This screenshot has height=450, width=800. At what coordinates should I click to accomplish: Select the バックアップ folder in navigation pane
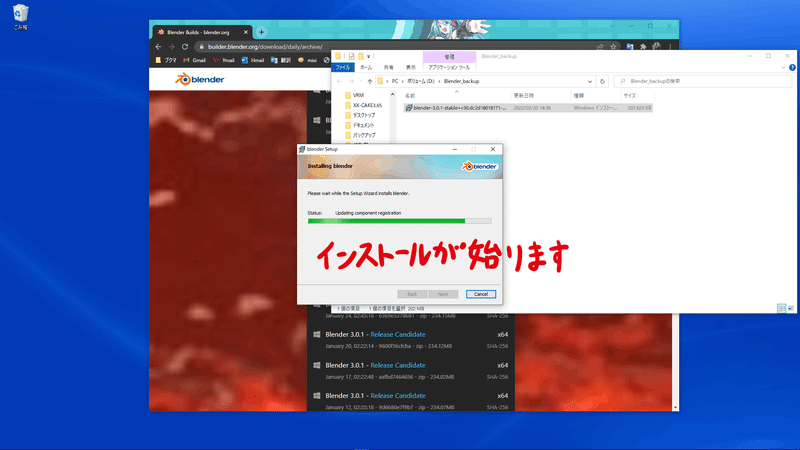click(x=360, y=135)
